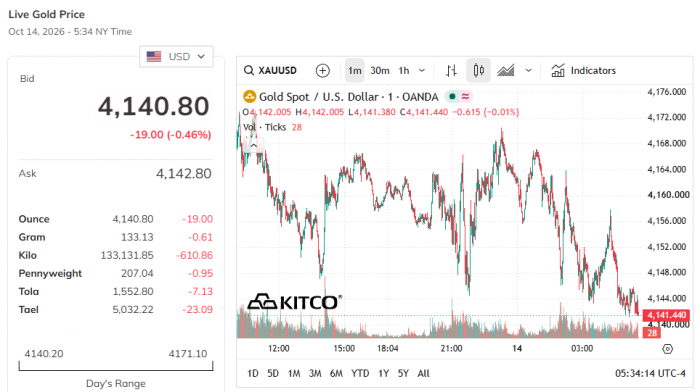
Task: Click the Tola price 1,552.80
Action: tap(133, 292)
